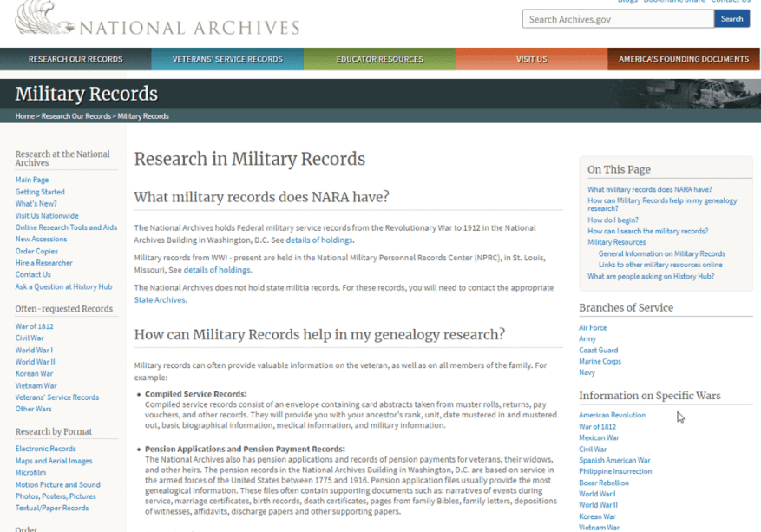This screenshot has height=532, width=761.
Task: Open the Photos, Posters, Pictures link
Action: coord(56,496)
